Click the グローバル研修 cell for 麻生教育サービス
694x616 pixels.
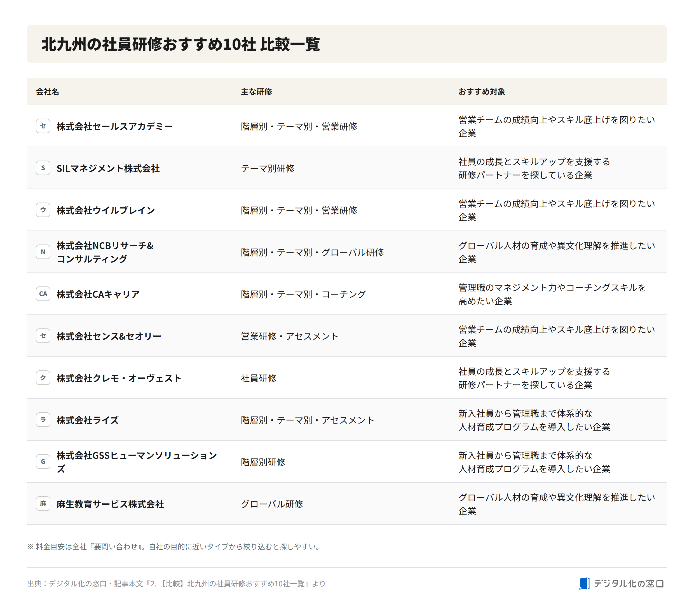272,504
